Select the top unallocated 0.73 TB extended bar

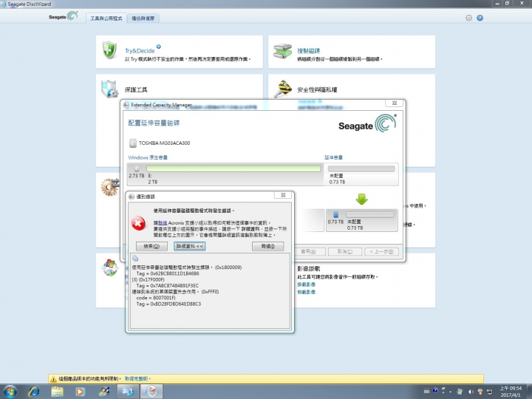click(x=361, y=168)
